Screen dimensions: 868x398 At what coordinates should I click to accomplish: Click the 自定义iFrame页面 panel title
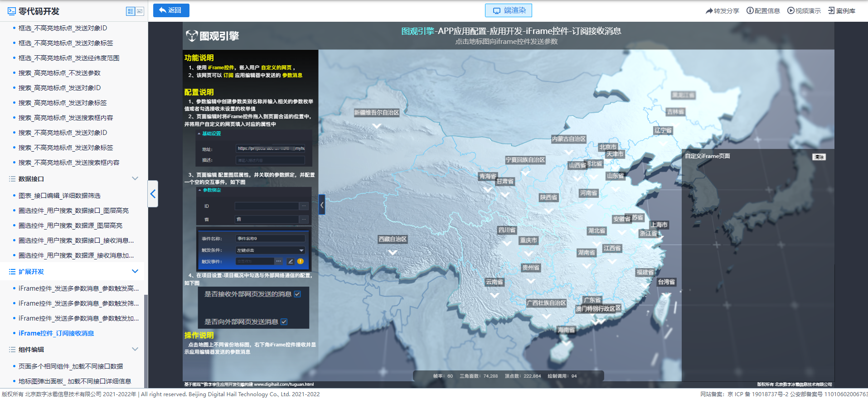click(x=707, y=156)
